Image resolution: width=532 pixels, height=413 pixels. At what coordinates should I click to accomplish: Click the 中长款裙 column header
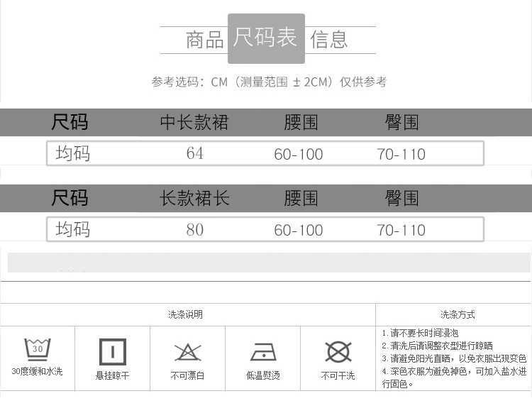click(194, 122)
